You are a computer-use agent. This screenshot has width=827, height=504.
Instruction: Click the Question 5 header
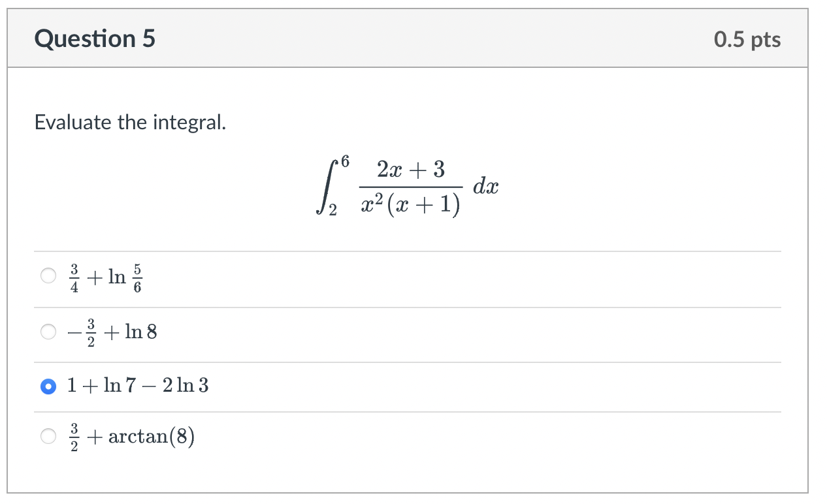pyautogui.click(x=94, y=39)
